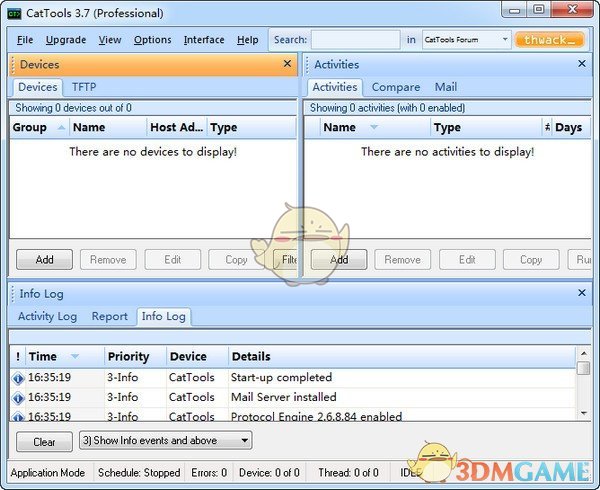Sort the log by the Time column
This screenshot has width=600, height=490.
click(x=64, y=357)
